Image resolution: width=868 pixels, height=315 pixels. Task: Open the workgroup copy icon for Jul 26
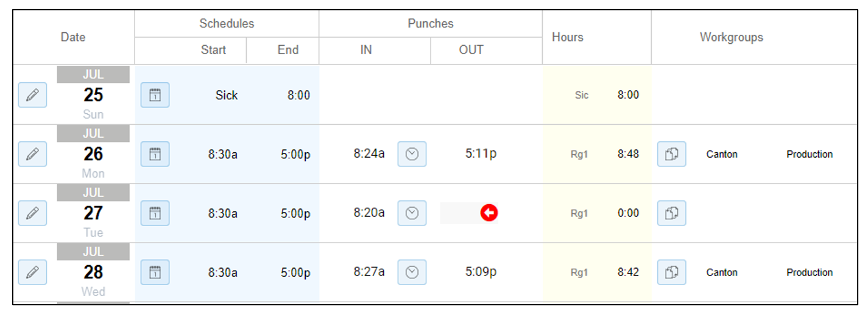click(672, 154)
